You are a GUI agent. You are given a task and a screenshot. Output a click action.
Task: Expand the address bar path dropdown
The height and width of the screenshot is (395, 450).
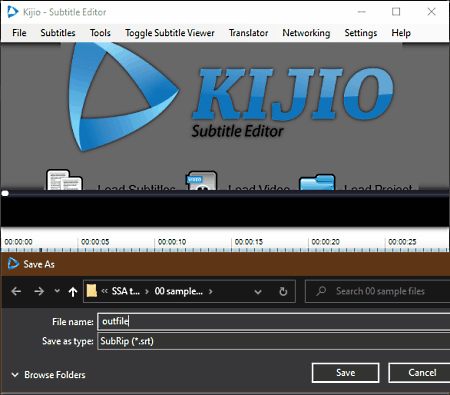[x=258, y=292]
